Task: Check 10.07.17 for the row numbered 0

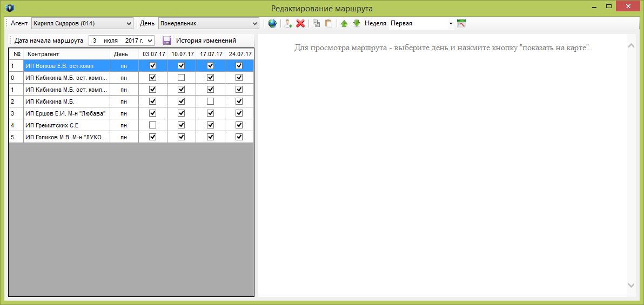Action: [x=182, y=78]
